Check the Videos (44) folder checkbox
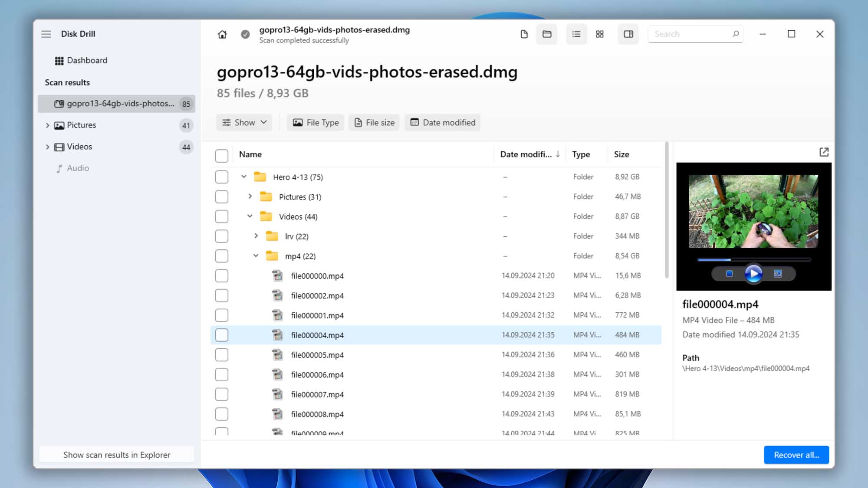Viewport: 868px width, 488px height. point(222,216)
